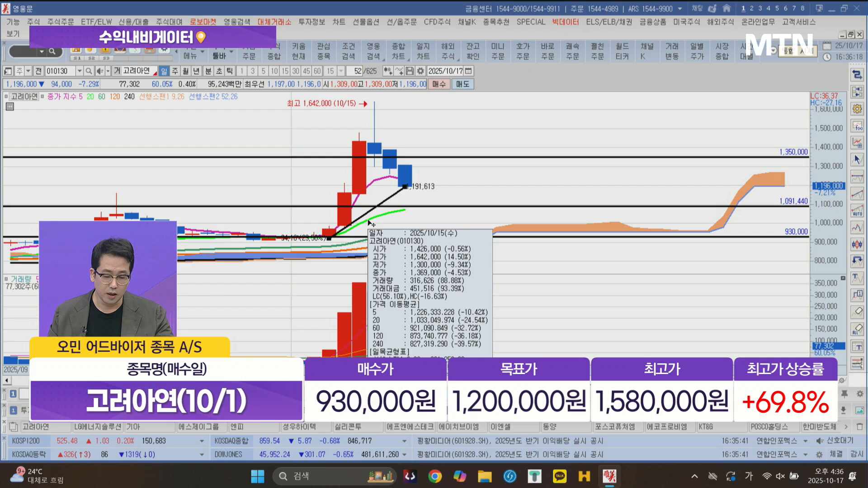
Task: Click the erase-all drawings icon
Action: pos(857,329)
